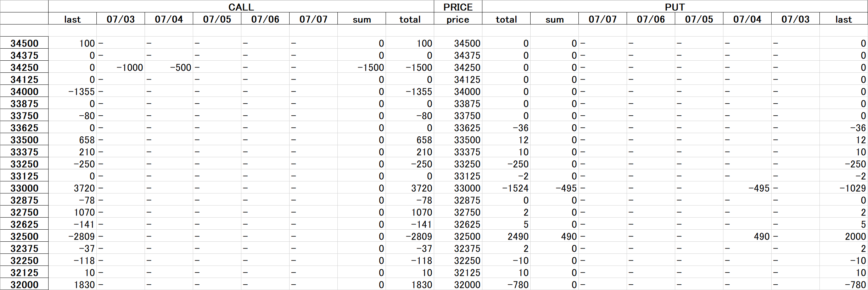
Task: Select the 34125 row label
Action: [24, 79]
